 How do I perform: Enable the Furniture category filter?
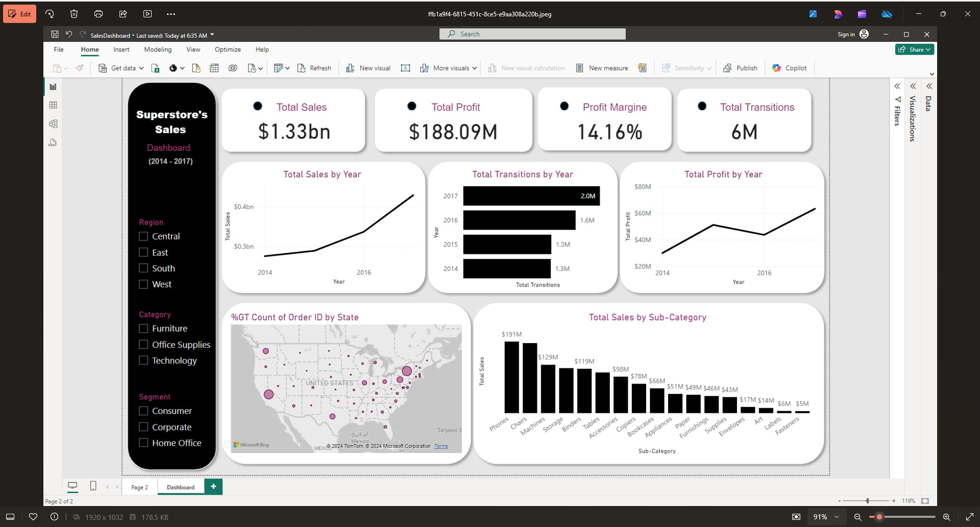pyautogui.click(x=143, y=328)
